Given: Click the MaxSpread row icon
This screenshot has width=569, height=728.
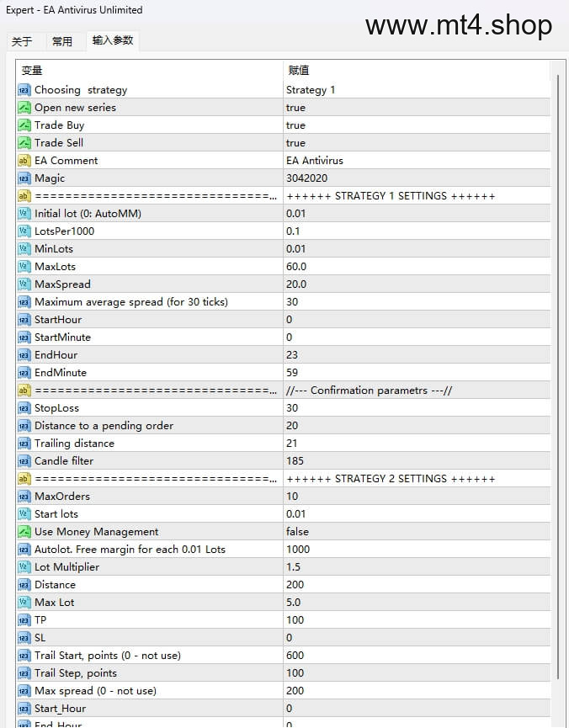Looking at the screenshot, I should 24,284.
